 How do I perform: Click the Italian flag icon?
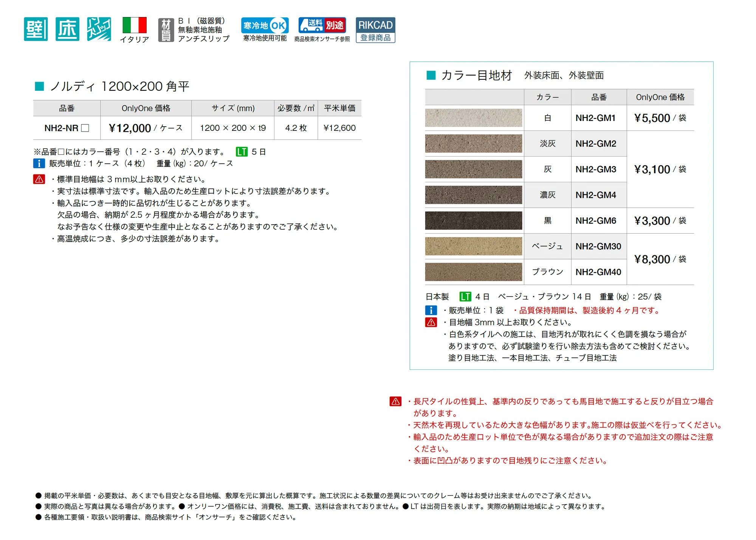tap(135, 25)
